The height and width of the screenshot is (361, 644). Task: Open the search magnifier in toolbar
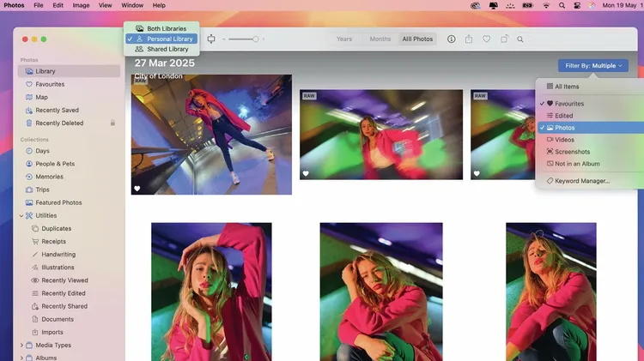tap(520, 39)
